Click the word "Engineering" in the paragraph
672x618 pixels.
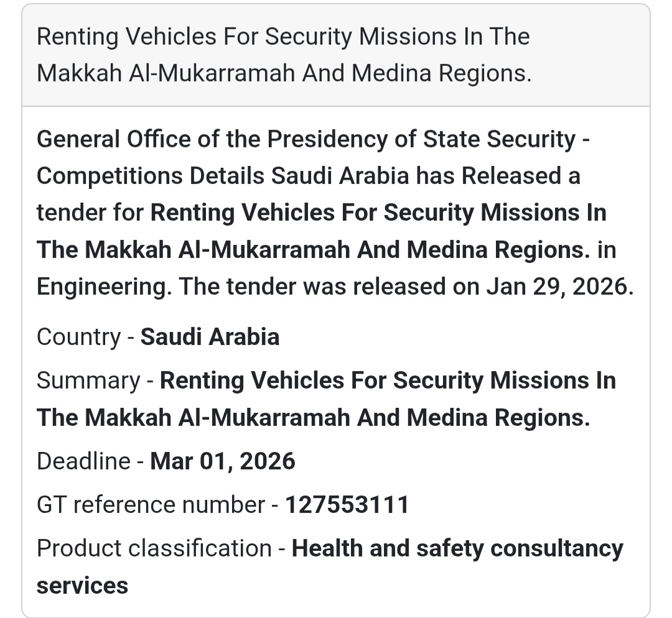(x=103, y=287)
